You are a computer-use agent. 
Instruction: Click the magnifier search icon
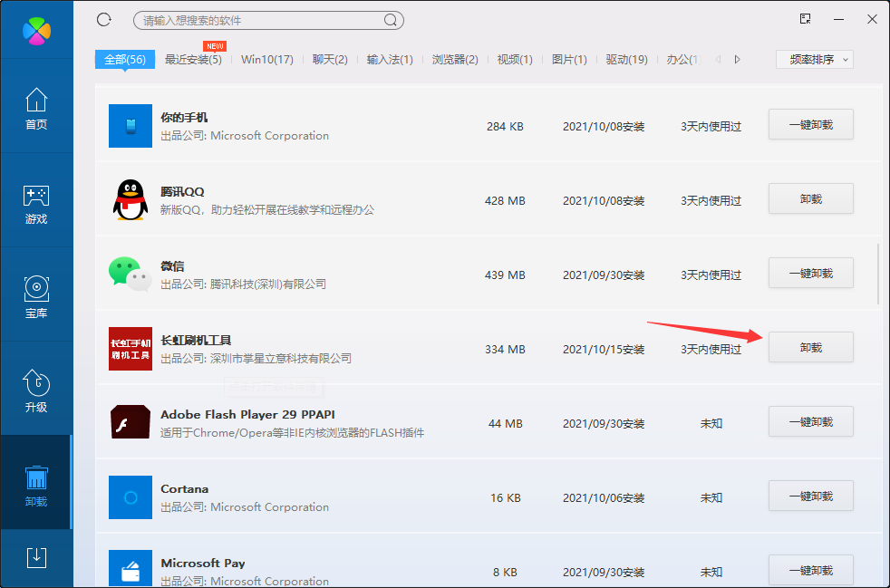coord(390,21)
